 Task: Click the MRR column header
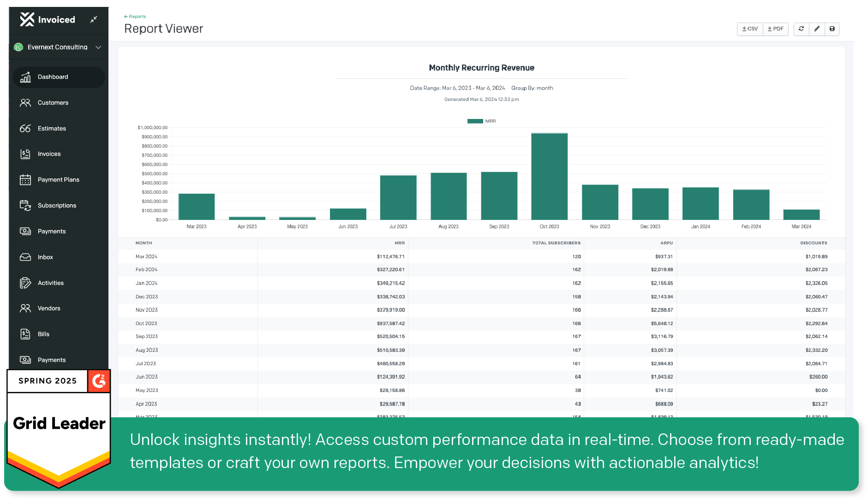coord(399,243)
